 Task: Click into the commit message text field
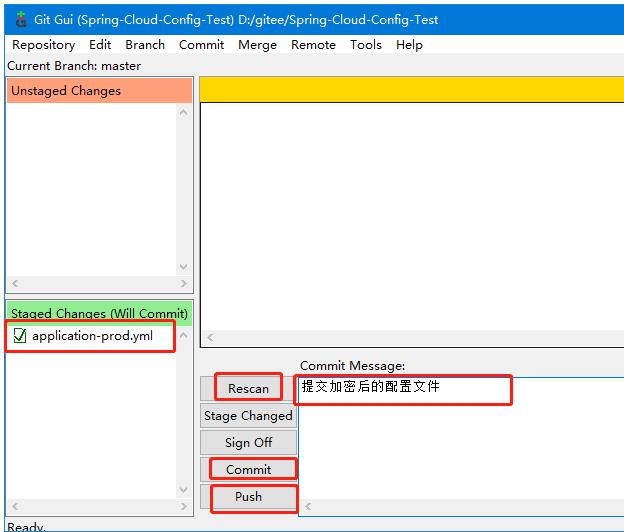coord(461,438)
